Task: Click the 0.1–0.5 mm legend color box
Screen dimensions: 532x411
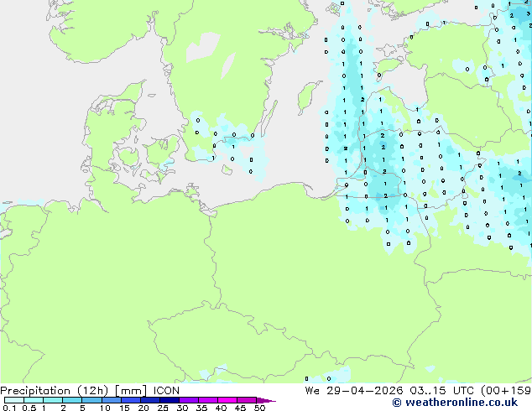Action: click(14, 400)
